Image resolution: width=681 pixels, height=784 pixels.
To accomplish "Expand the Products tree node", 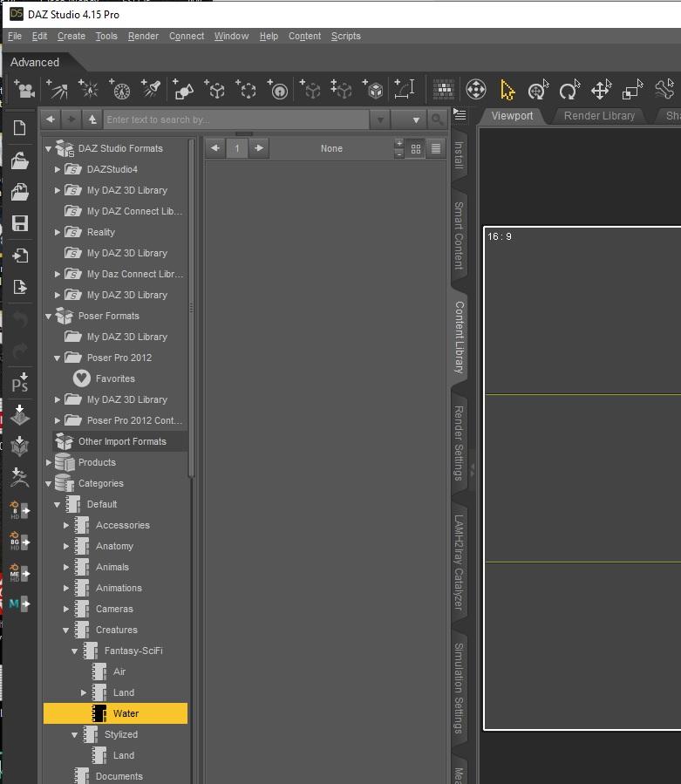I will coord(49,463).
